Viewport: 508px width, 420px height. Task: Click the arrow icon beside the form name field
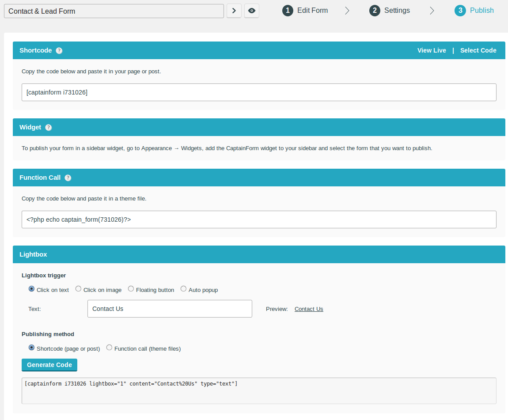pos(234,11)
